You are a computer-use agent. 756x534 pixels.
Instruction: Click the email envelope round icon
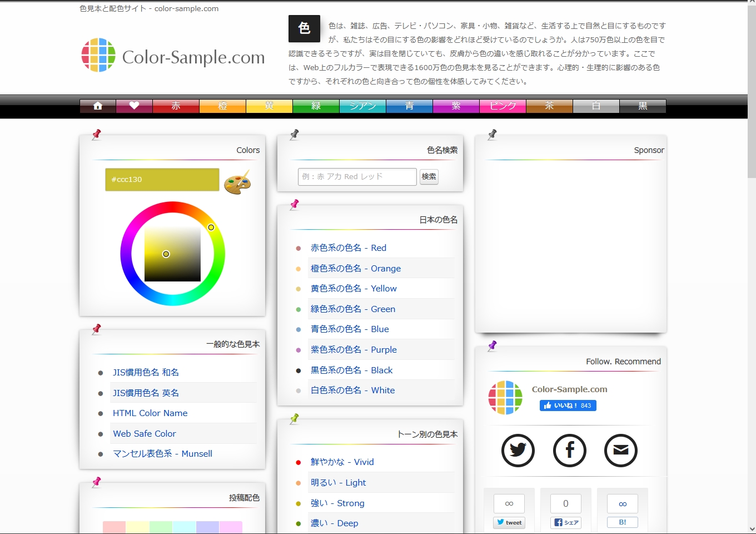[621, 450]
